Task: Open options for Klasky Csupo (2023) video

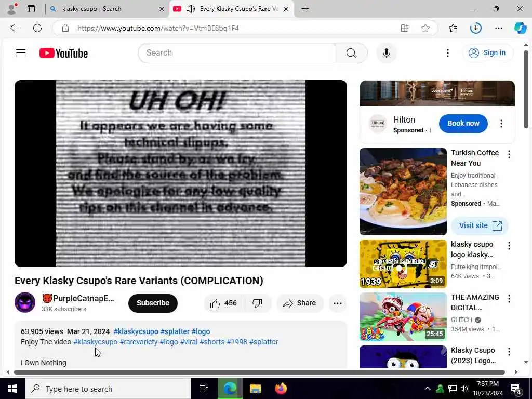Action: 509,352
